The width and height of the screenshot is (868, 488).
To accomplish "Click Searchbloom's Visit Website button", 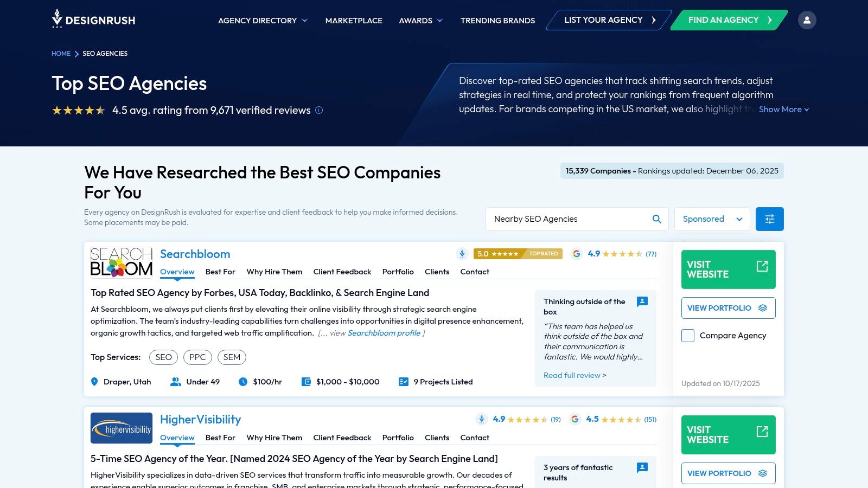I will pos(729,269).
